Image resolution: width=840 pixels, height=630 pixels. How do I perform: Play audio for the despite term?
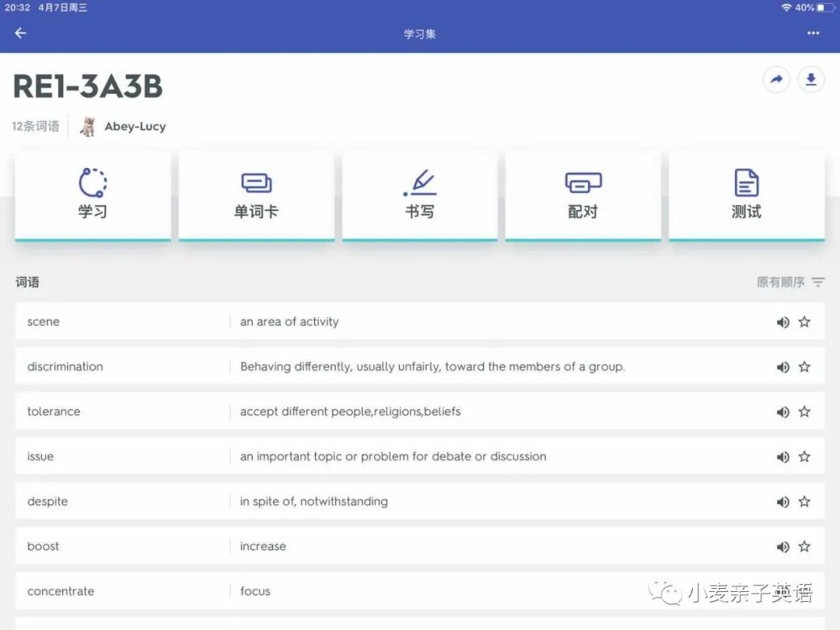[782, 502]
